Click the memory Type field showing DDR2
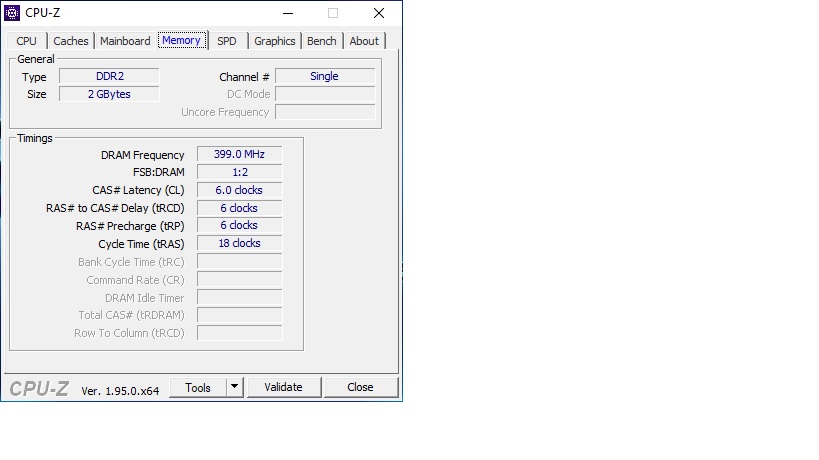The width and height of the screenshot is (819, 460). [109, 76]
